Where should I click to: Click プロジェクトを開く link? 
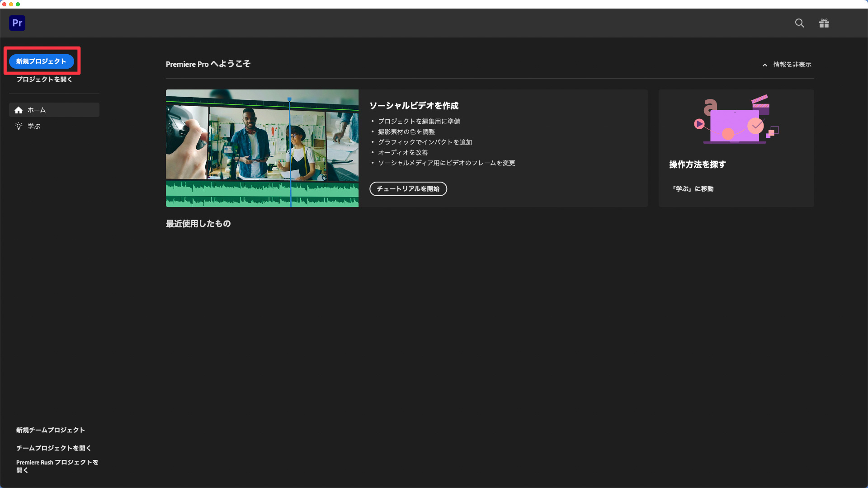coord(44,80)
